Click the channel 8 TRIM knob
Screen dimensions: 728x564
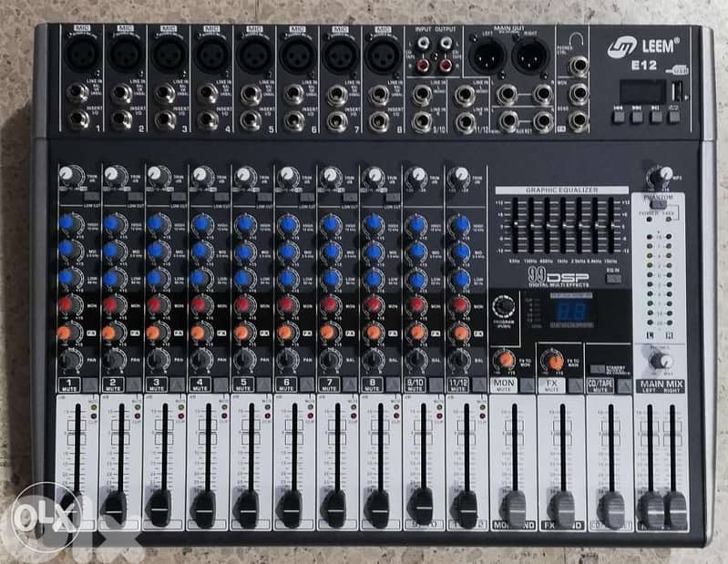point(374,175)
